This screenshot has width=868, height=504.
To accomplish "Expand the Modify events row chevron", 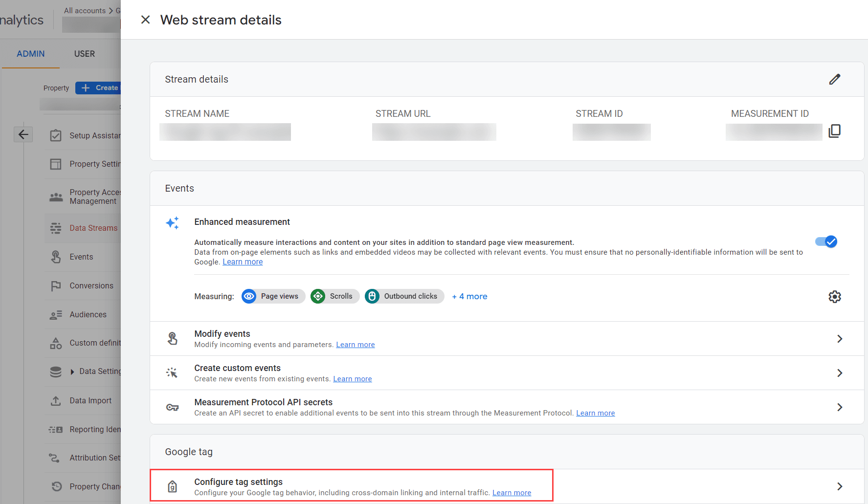I will [x=840, y=339].
